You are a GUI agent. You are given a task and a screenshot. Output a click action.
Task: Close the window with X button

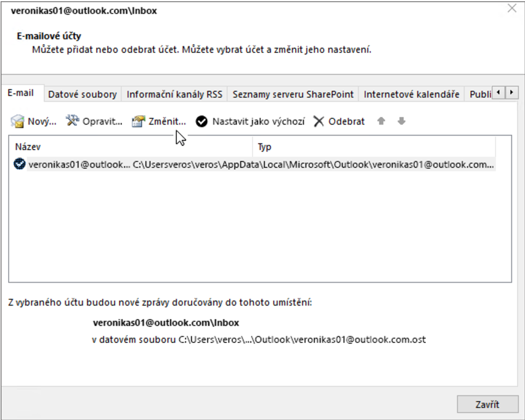click(x=512, y=9)
